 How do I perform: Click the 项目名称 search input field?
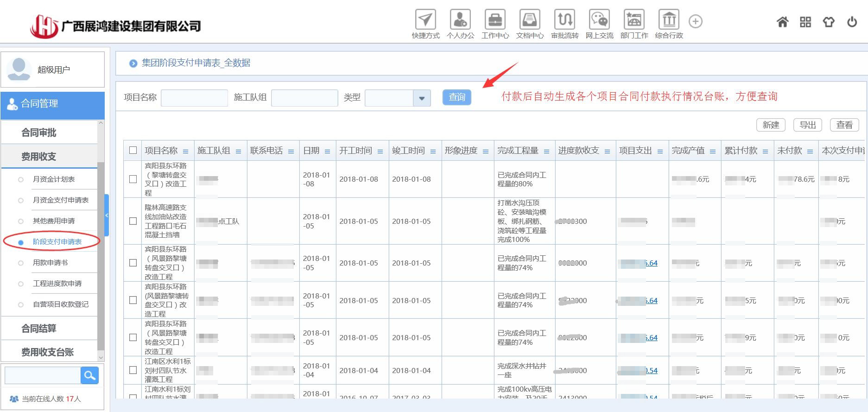click(194, 98)
